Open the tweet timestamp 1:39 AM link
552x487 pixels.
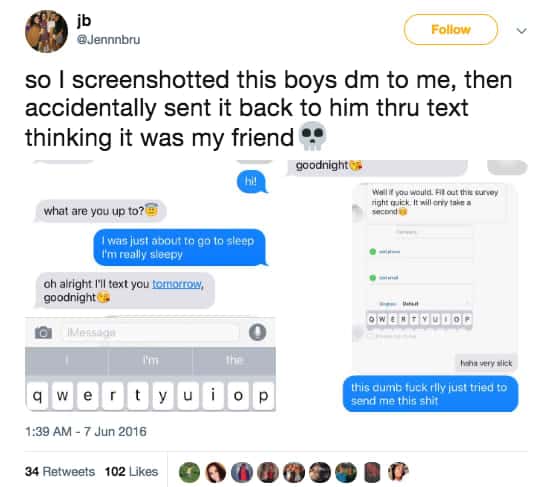(86, 431)
